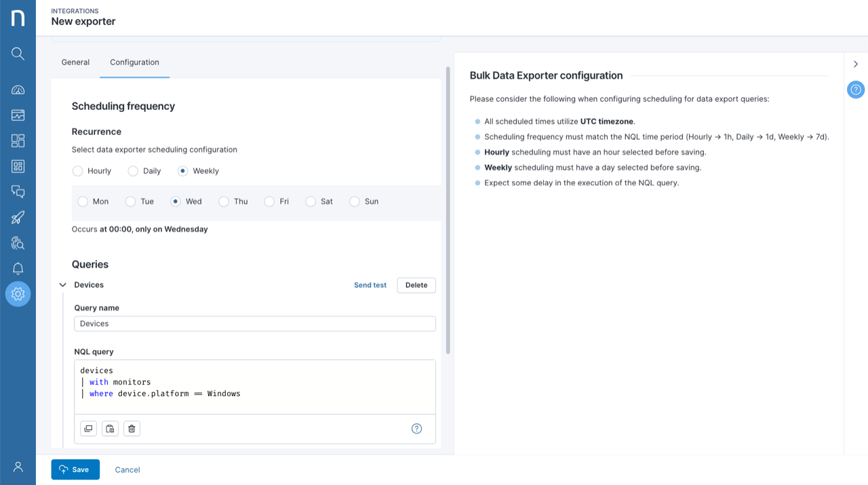The width and height of the screenshot is (868, 485).
Task: Choose Daily scheduling frequency
Action: pos(133,171)
